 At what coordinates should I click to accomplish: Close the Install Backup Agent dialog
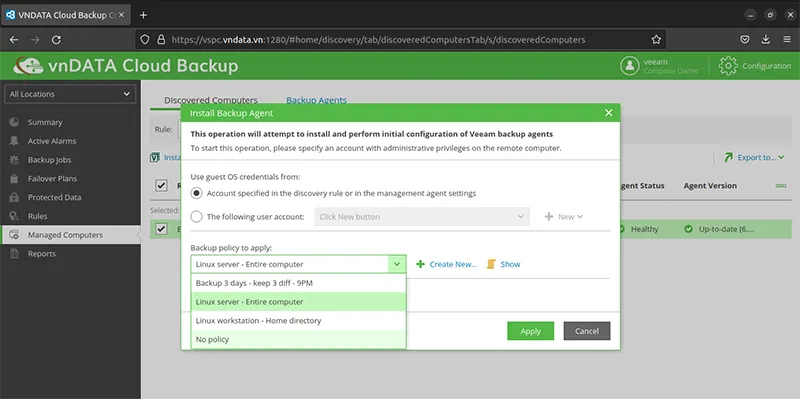click(x=608, y=113)
